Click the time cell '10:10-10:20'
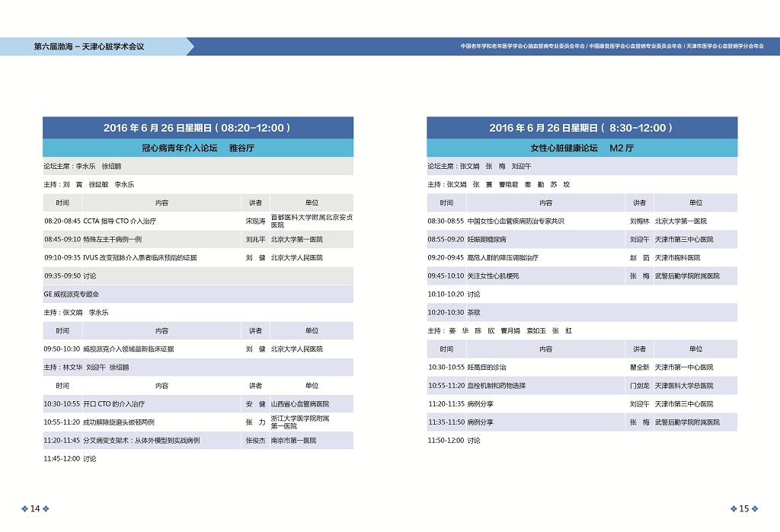 coord(446,294)
